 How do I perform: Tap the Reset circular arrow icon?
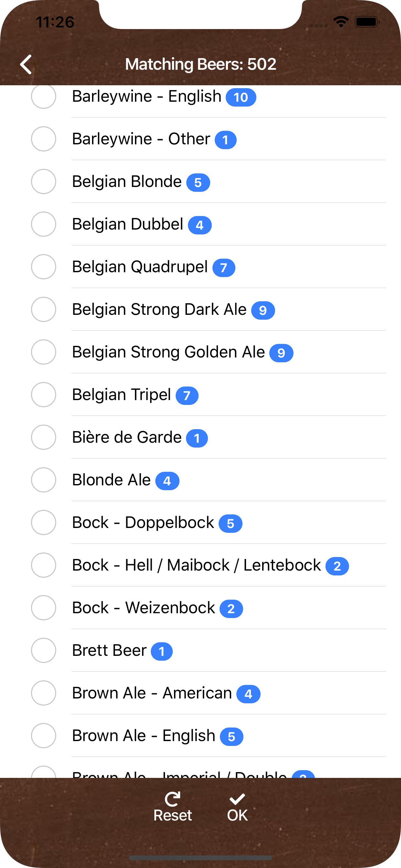click(172, 799)
